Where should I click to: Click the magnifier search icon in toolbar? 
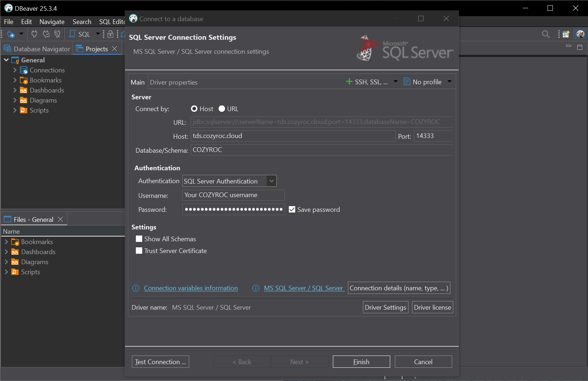(x=545, y=34)
